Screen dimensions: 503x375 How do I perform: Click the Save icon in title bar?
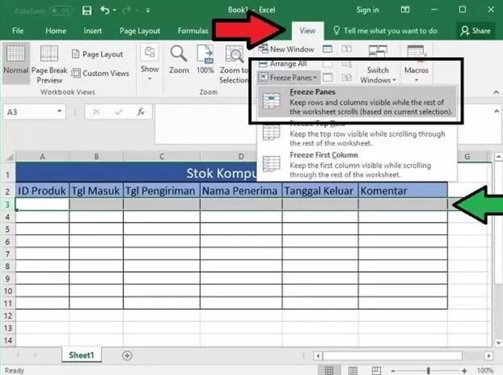click(x=87, y=11)
